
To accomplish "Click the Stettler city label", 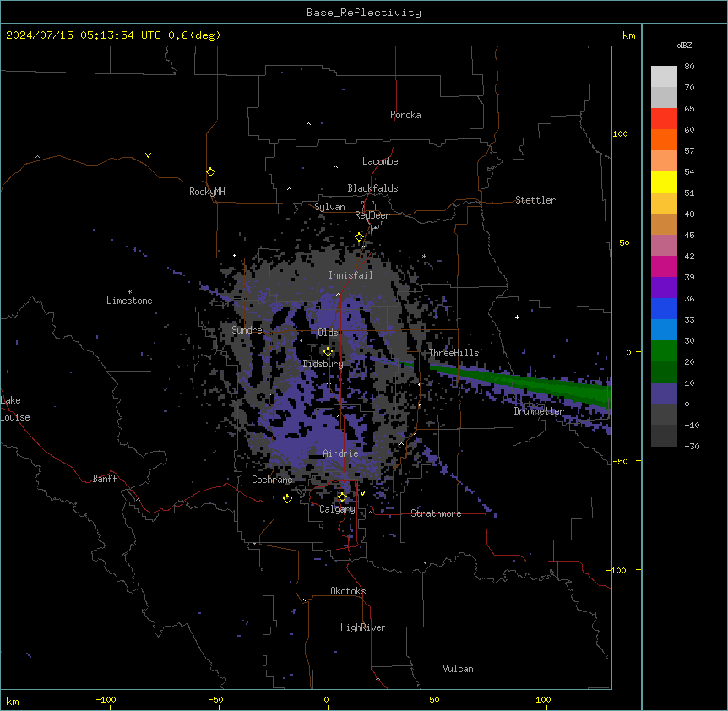I will click(535, 200).
